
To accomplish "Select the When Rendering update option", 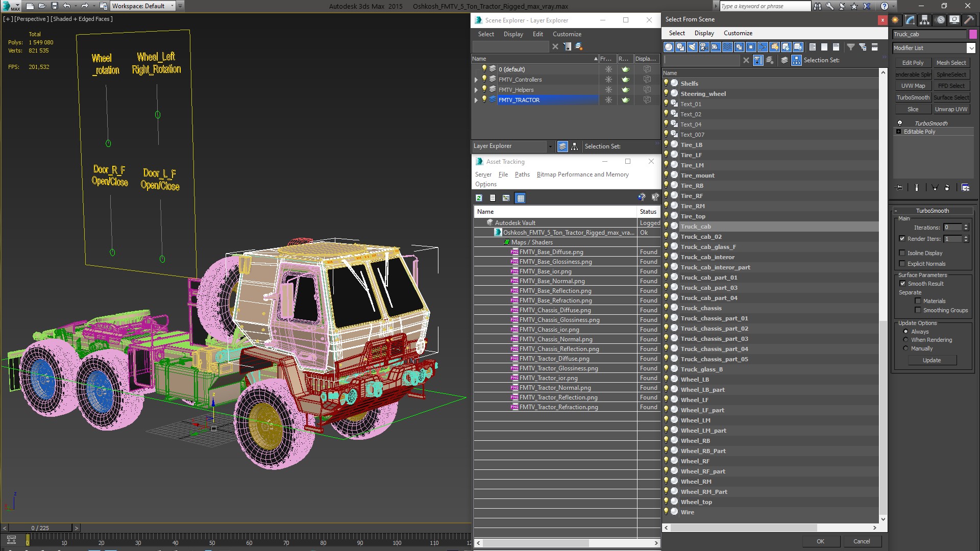I will coord(905,340).
